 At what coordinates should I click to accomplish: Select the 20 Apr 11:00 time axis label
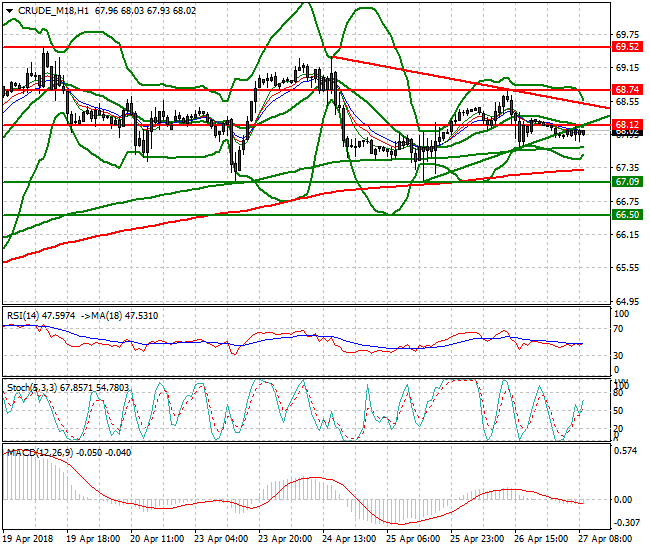157,539
